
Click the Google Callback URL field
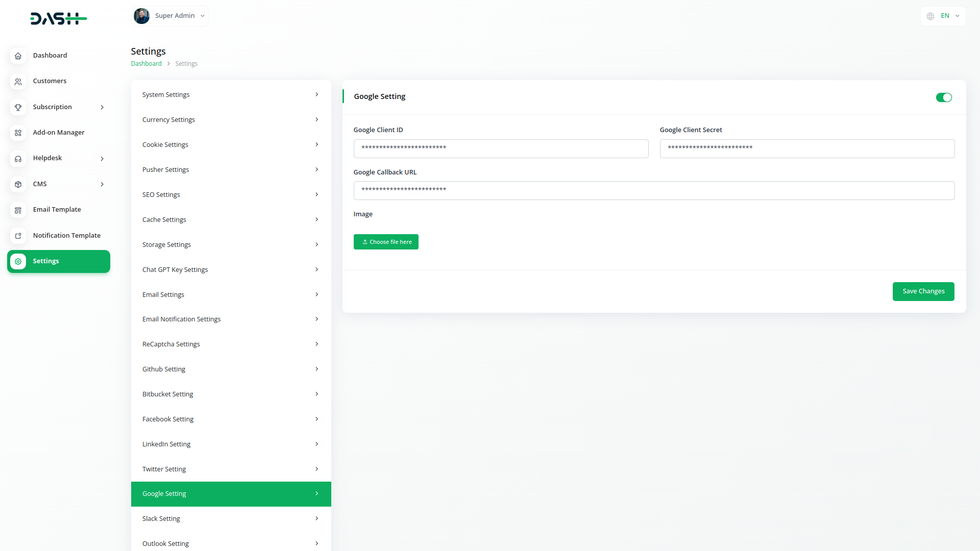(x=653, y=190)
